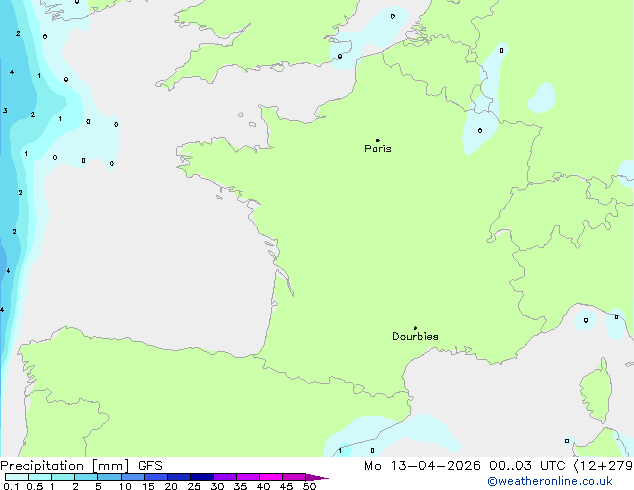The image size is (634, 490).
Task: Click the legend value label "0.5"
Action: click(x=35, y=486)
